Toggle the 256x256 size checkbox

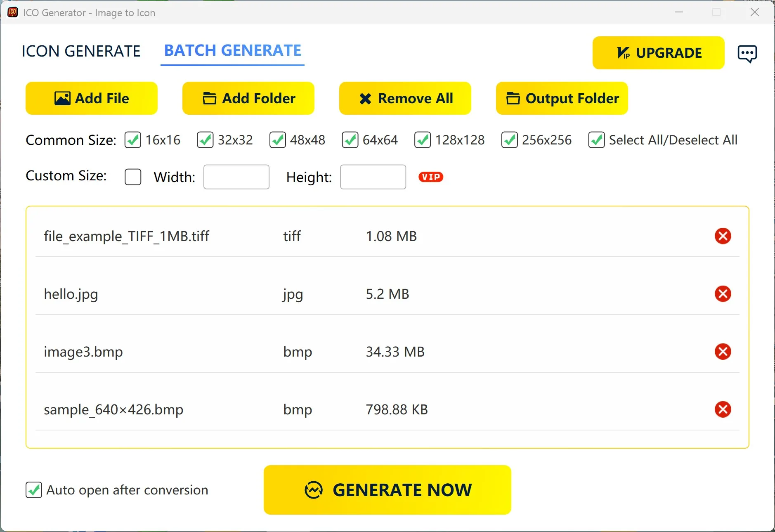click(x=509, y=140)
